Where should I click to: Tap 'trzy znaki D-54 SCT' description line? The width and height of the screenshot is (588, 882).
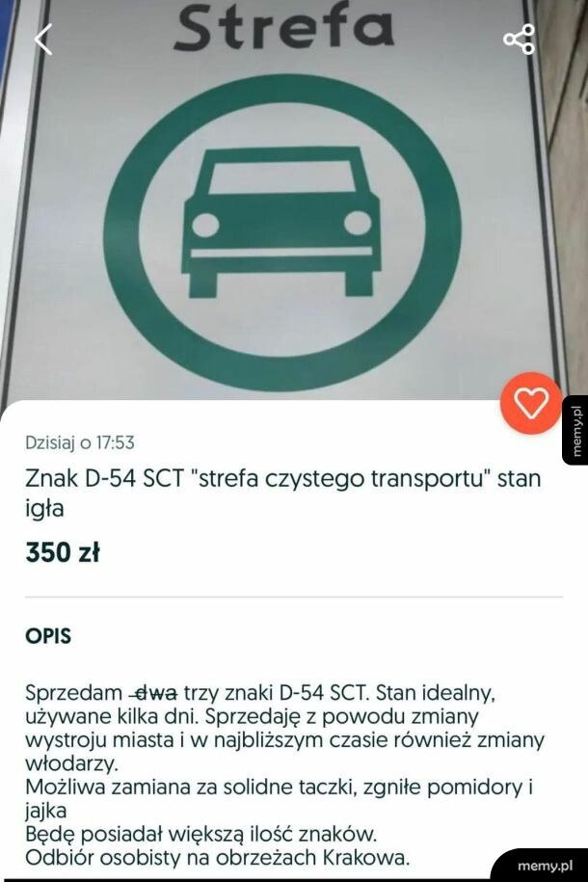tap(276, 693)
